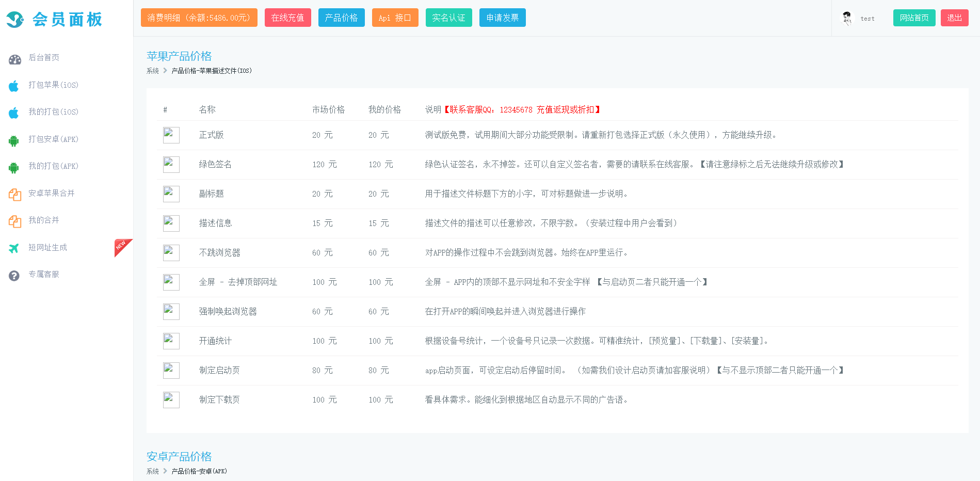This screenshot has width=980, height=481.
Task: Click the Apple icon next to 打包苹果(iOS)
Action: tap(14, 86)
